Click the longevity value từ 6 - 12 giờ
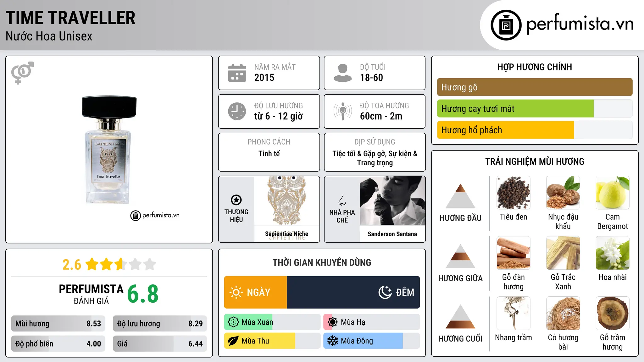The width and height of the screenshot is (644, 362). (279, 116)
